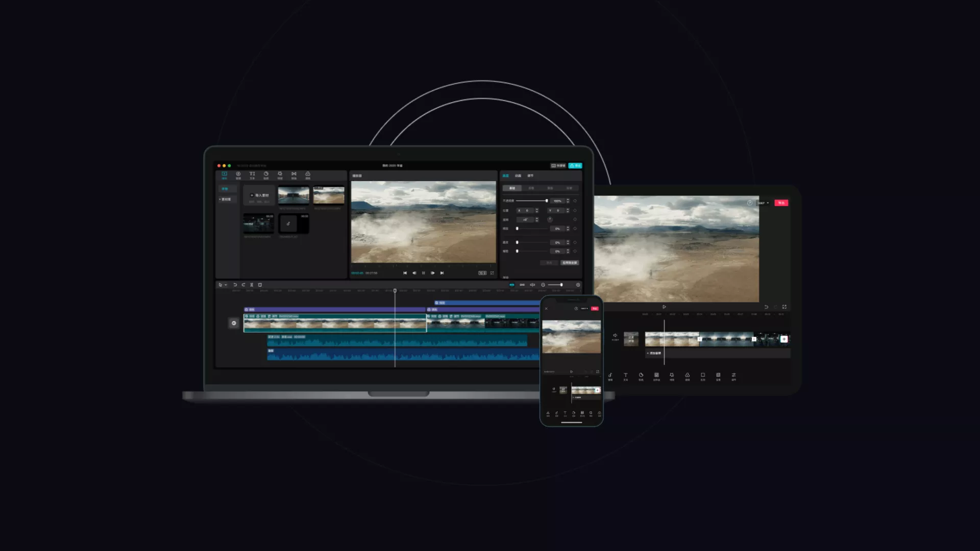
Task: Open the Transitions tool in laptop toolbar
Action: [x=294, y=175]
